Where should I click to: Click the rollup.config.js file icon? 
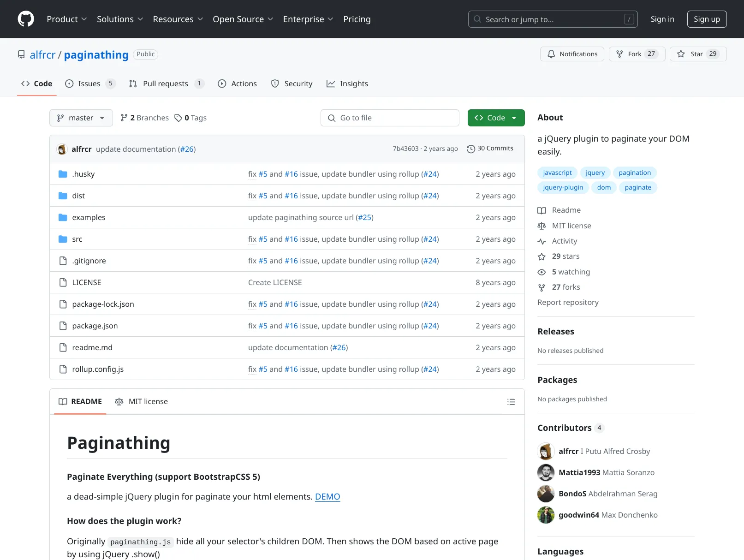(x=63, y=369)
